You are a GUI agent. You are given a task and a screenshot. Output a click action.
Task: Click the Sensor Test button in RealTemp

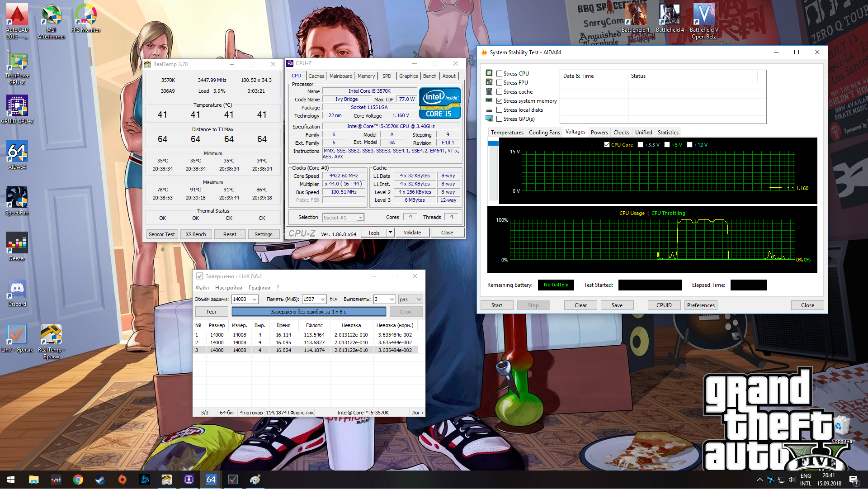coord(161,234)
